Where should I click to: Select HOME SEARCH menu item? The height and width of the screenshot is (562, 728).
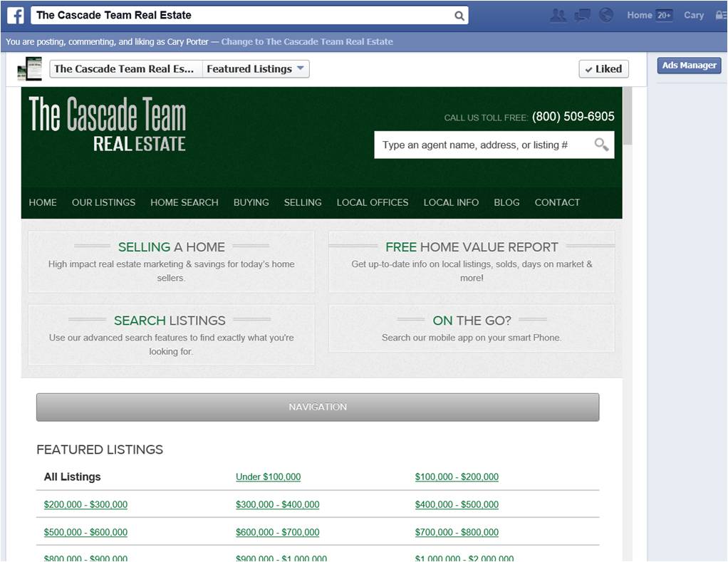coord(184,202)
